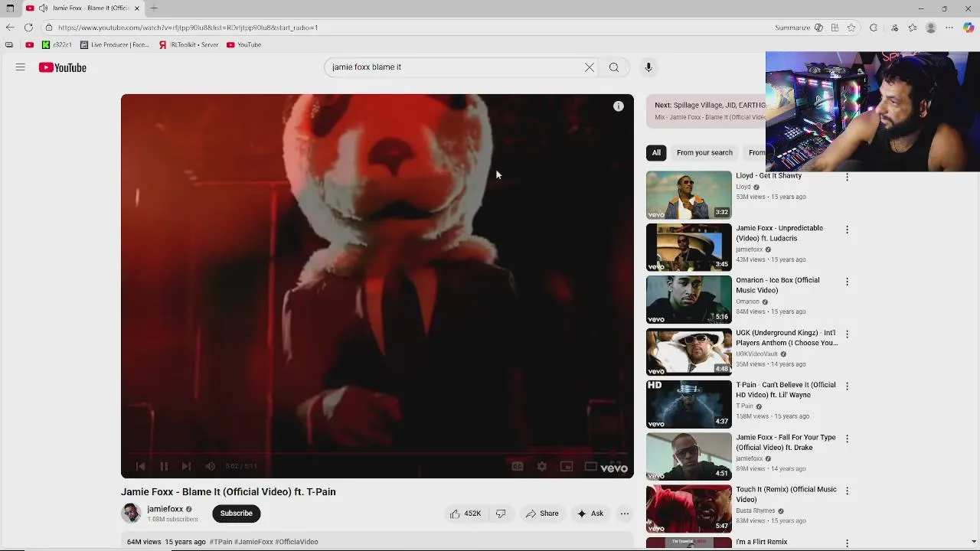Skip to previous video in player

[x=140, y=466]
